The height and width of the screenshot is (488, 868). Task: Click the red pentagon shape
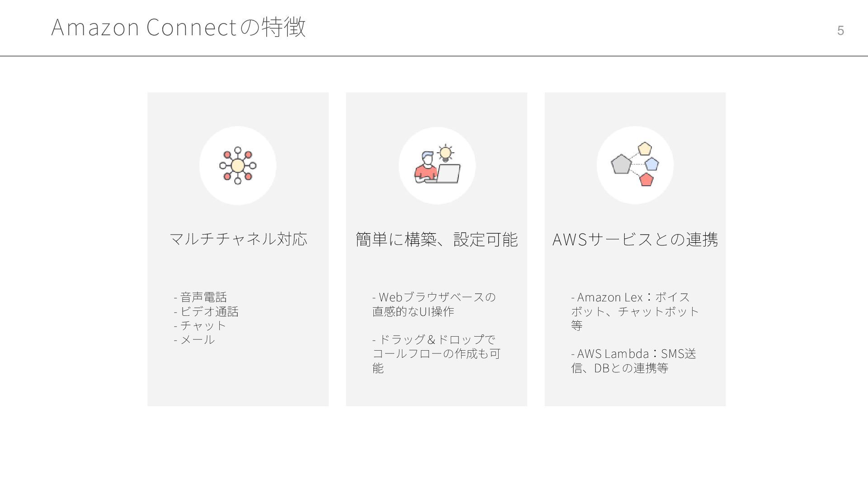pos(646,180)
